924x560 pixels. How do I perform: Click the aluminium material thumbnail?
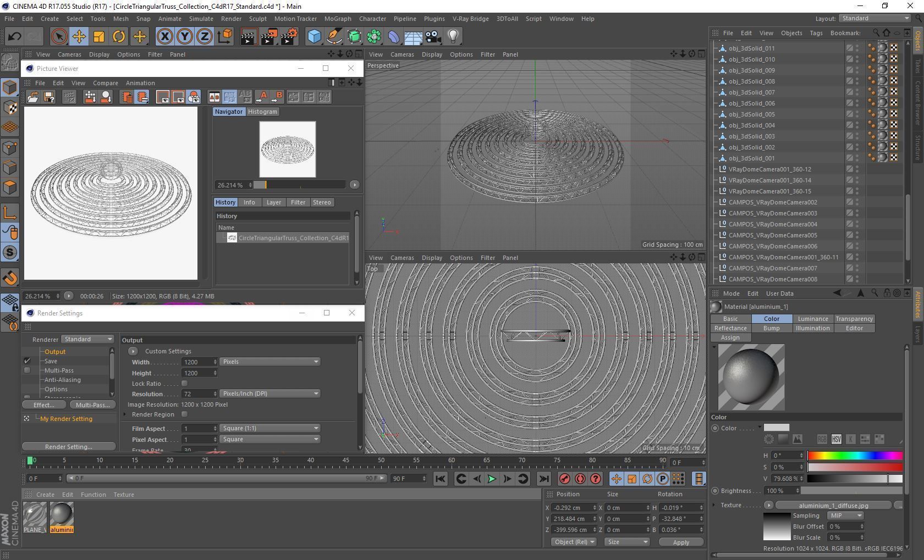point(62,515)
